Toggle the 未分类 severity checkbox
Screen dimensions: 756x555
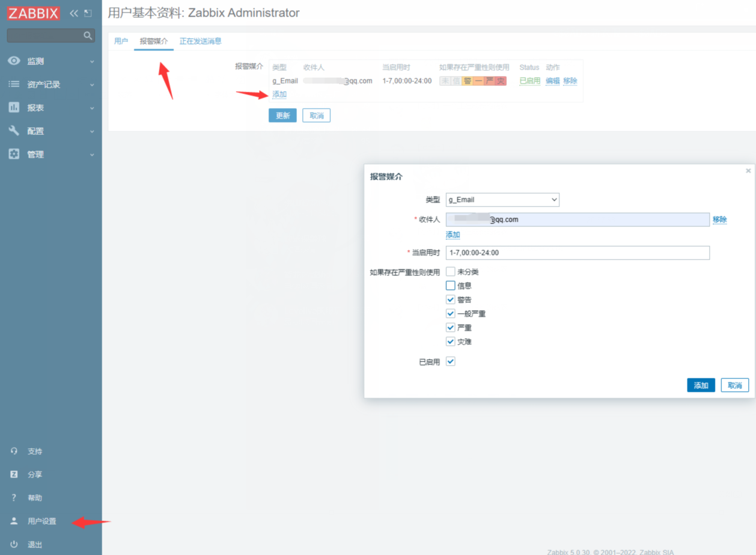coord(450,272)
